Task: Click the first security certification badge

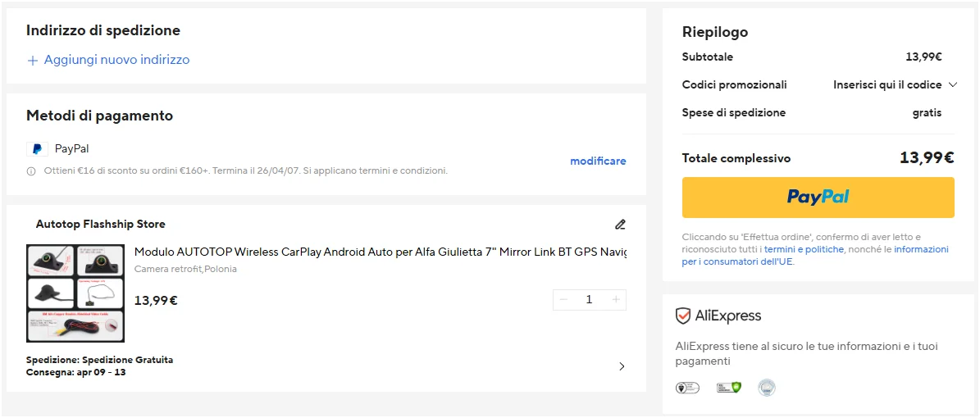Action: pos(688,388)
